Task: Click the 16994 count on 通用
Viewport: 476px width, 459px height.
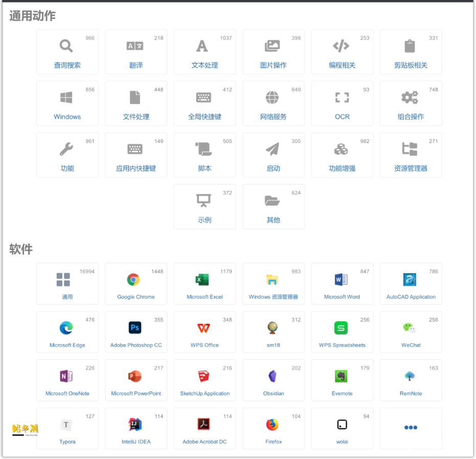Action: tap(87, 271)
